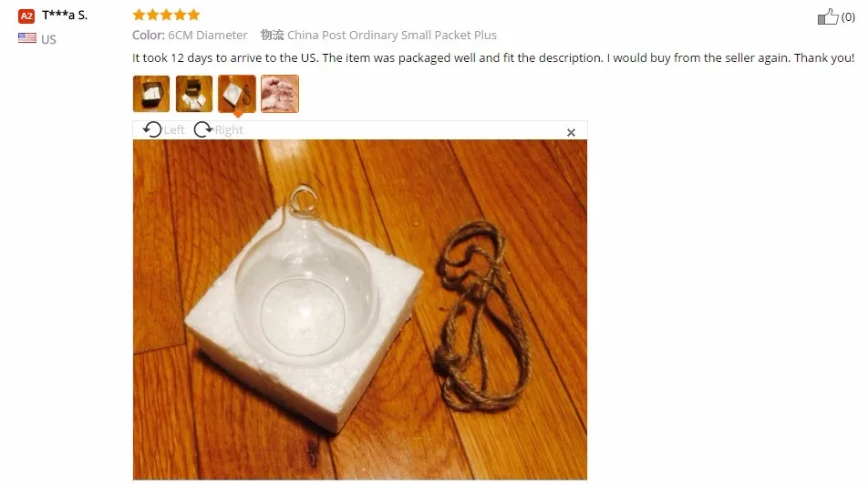The width and height of the screenshot is (868, 484).
Task: Click the "Left" rotate label
Action: click(x=174, y=130)
